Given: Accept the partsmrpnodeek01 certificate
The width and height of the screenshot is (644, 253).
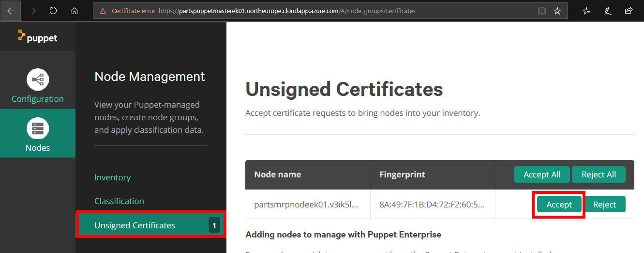Looking at the screenshot, I should tap(559, 205).
